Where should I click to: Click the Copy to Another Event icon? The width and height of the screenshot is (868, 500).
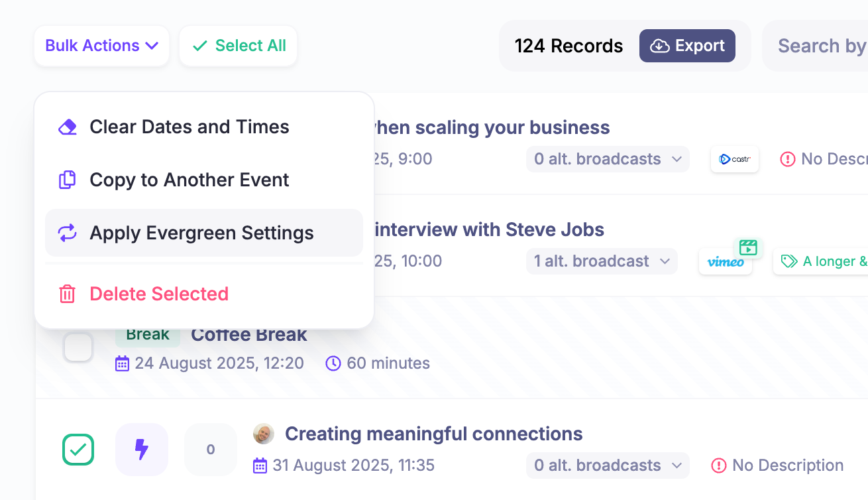(68, 180)
